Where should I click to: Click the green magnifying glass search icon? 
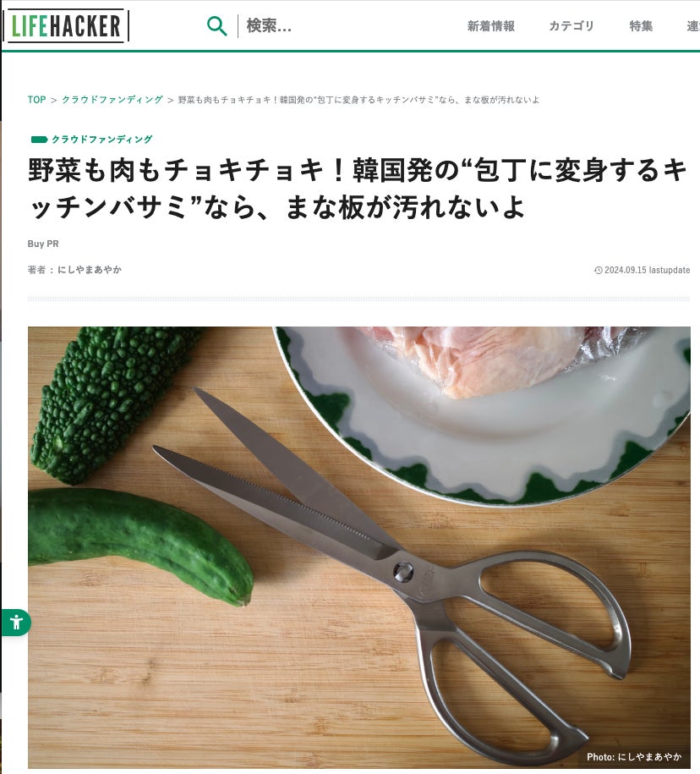point(216,25)
